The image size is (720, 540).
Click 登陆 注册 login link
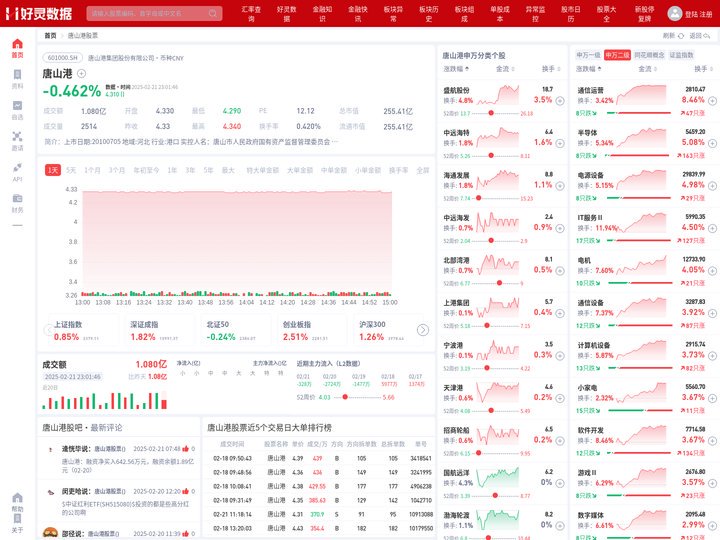point(698,14)
